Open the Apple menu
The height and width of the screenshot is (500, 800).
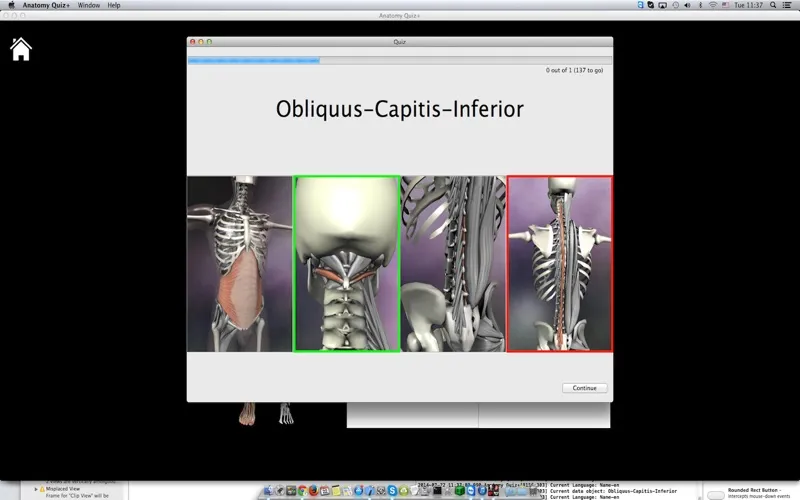point(11,5)
